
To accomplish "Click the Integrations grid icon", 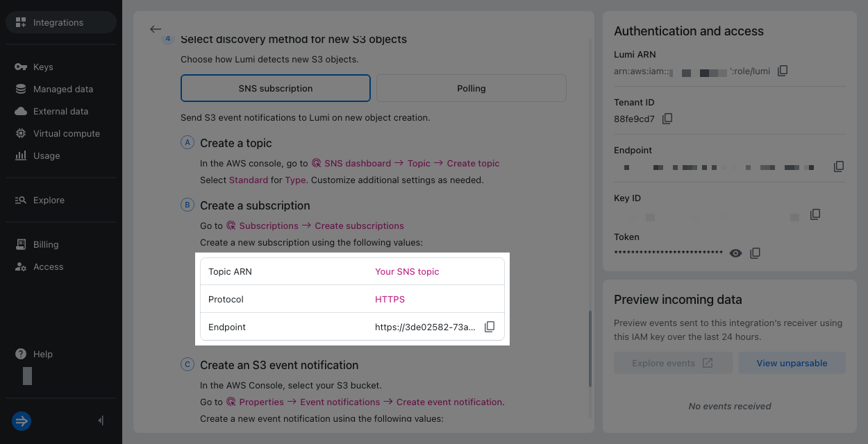I will (21, 22).
